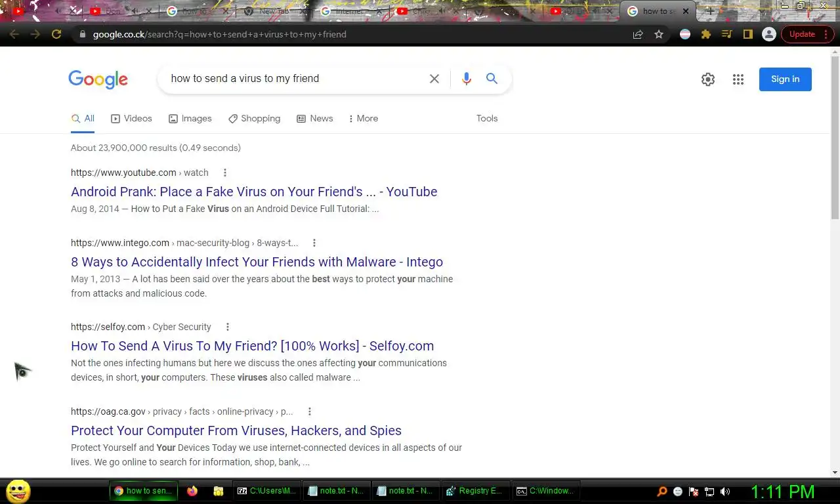
Task: Click the address bar URL
Action: click(219, 34)
